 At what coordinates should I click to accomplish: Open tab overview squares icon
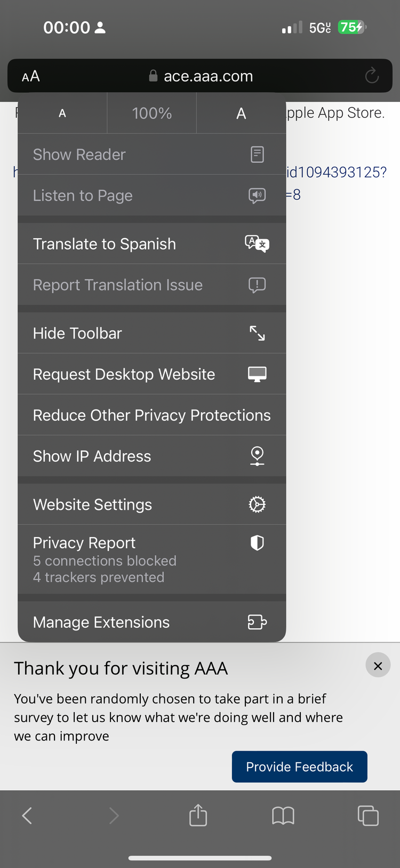pos(368,816)
